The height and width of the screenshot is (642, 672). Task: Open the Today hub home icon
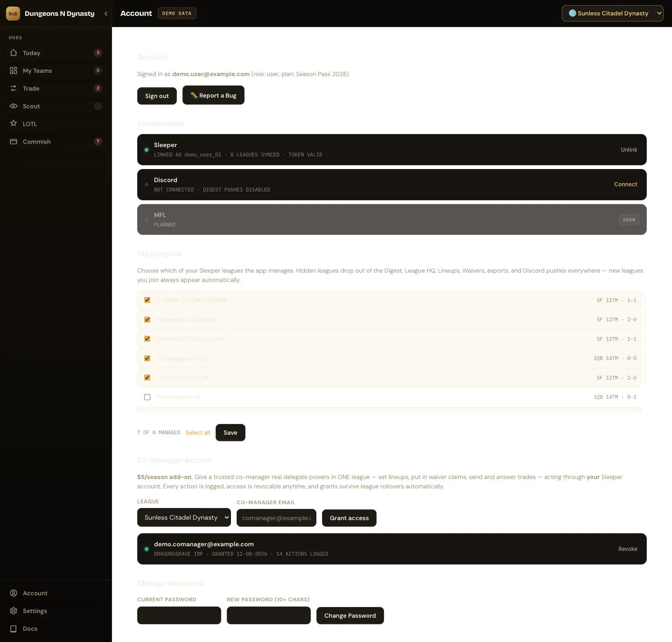pyautogui.click(x=14, y=53)
